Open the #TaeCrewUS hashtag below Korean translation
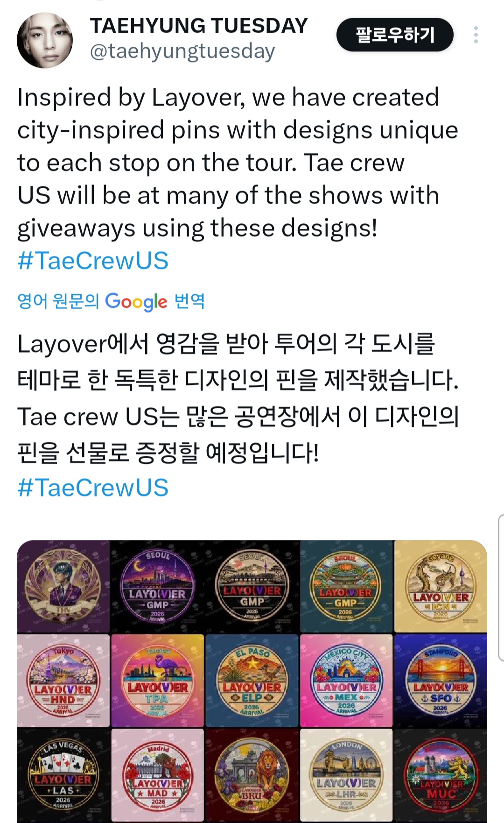504x823 pixels. [x=93, y=488]
